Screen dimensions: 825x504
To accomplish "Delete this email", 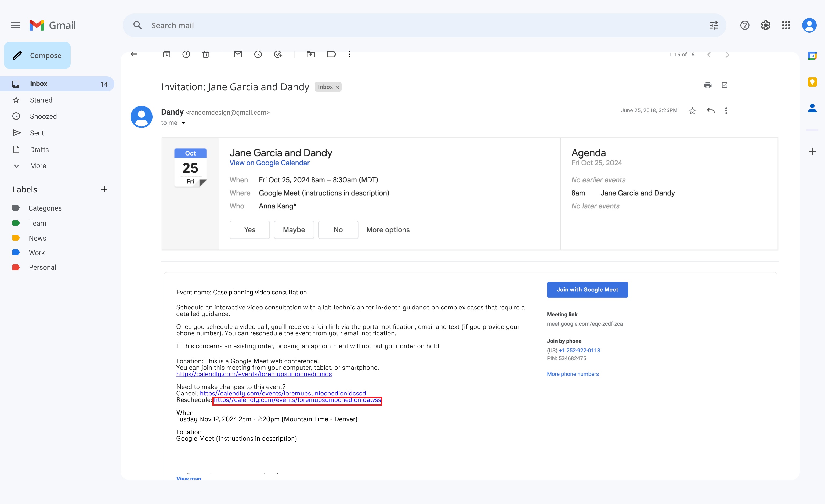I will pos(206,54).
